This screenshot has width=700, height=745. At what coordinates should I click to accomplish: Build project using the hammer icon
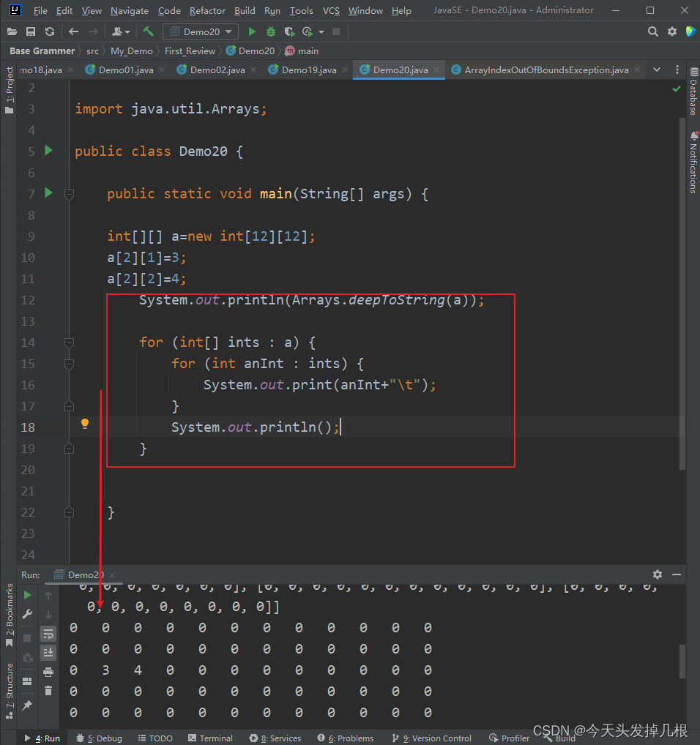148,31
